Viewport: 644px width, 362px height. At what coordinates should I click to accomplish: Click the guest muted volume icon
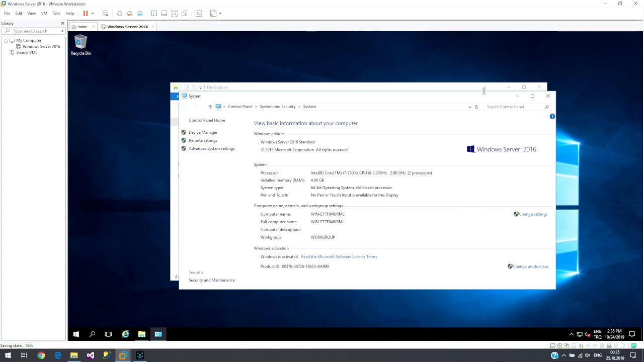[587, 334]
